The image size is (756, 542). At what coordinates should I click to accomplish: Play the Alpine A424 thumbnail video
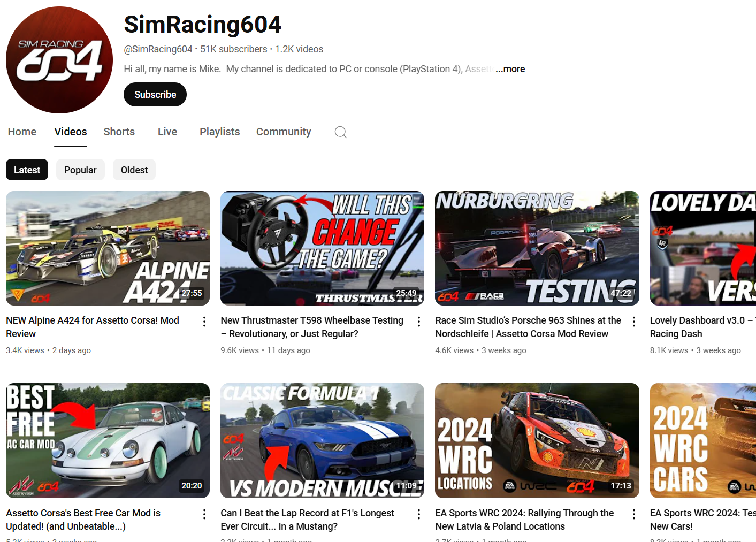[108, 248]
